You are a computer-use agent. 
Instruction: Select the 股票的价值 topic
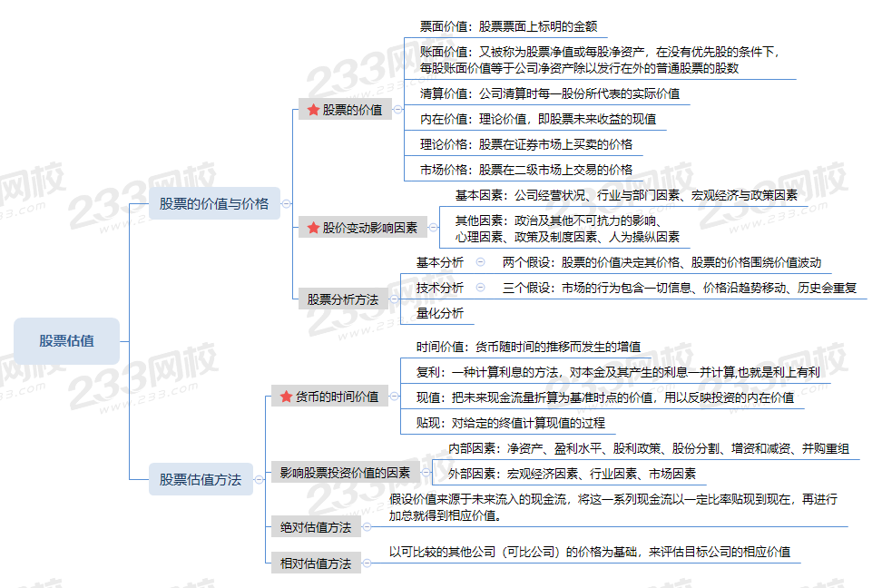point(345,110)
